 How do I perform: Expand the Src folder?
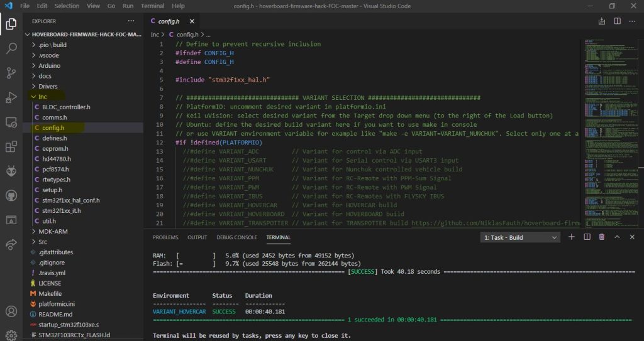pyautogui.click(x=43, y=242)
